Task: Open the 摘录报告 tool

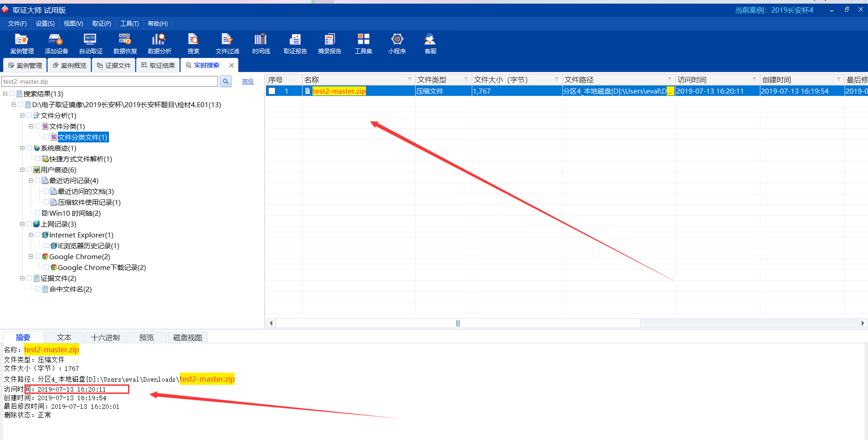Action: (329, 44)
